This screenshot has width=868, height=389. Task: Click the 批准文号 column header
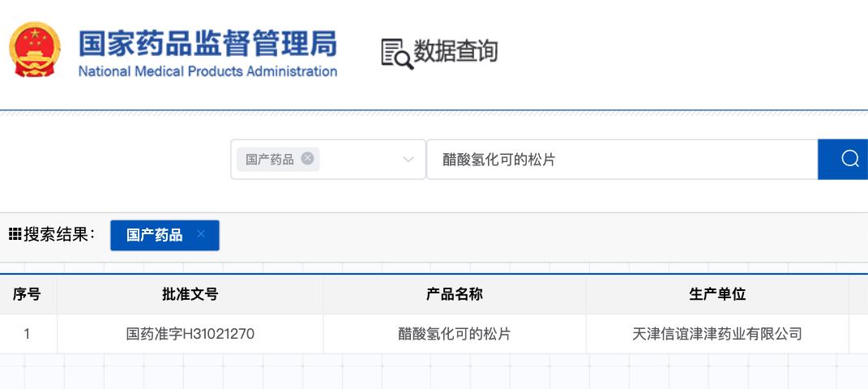tap(190, 294)
